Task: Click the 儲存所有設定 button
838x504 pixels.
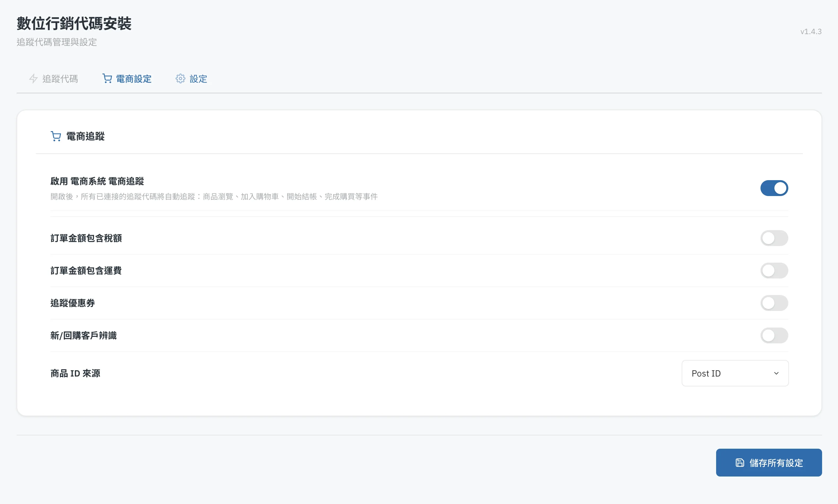Action: click(x=768, y=463)
